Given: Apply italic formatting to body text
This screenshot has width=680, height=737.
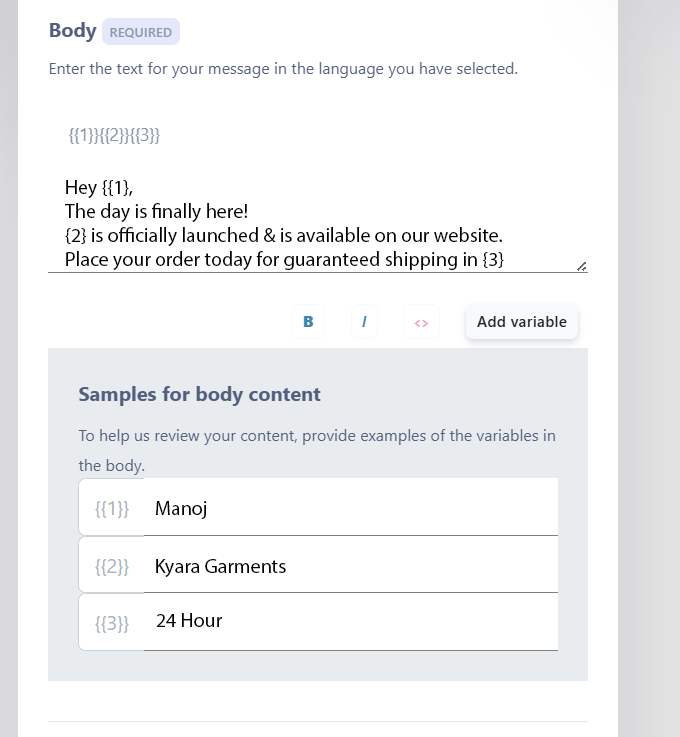Looking at the screenshot, I should (364, 322).
